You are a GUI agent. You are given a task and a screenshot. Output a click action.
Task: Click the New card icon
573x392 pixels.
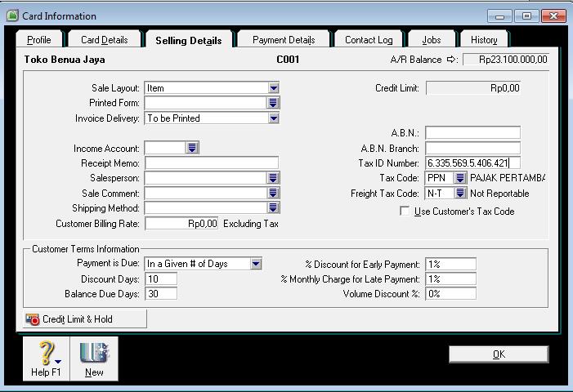[x=94, y=353]
